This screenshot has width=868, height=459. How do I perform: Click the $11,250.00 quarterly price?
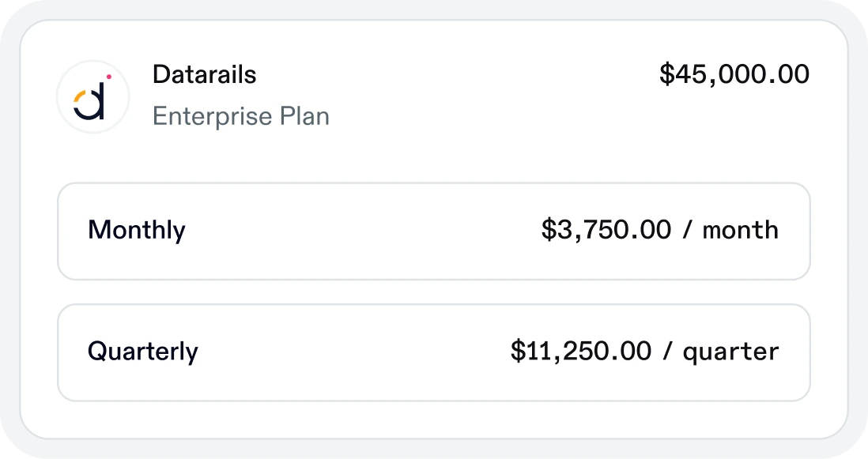(581, 351)
